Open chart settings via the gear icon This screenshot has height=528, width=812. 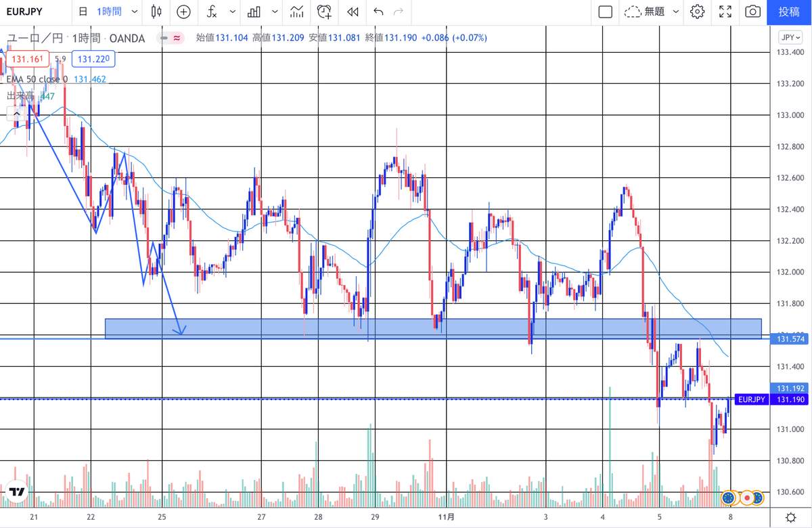pyautogui.click(x=698, y=12)
